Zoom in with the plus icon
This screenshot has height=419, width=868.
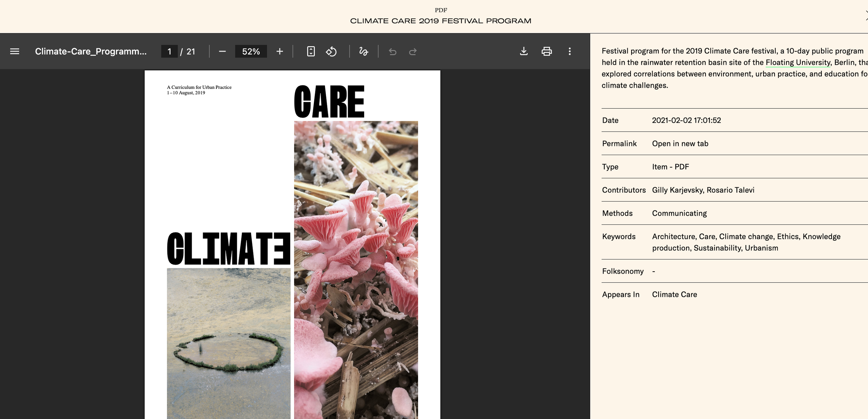coord(280,51)
